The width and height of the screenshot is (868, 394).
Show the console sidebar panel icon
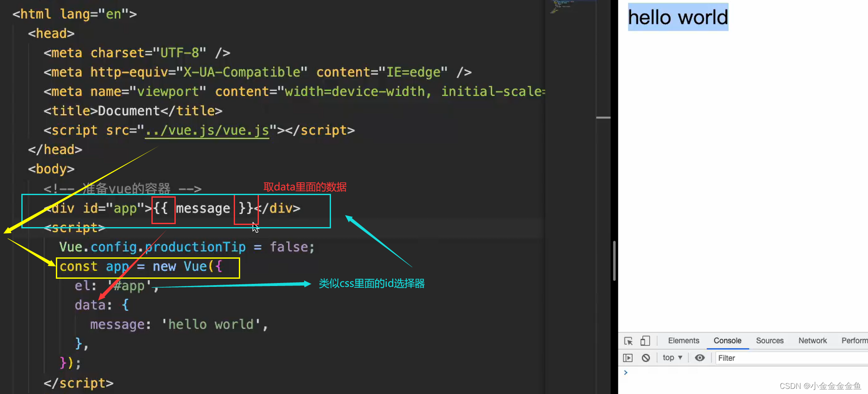tap(628, 358)
